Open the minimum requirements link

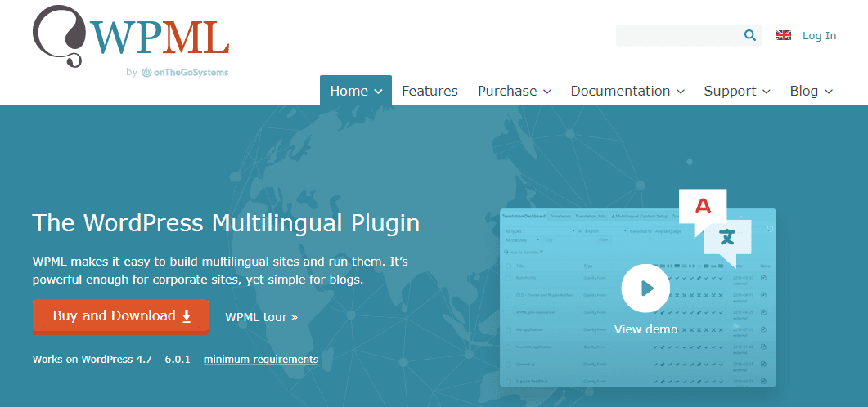pos(261,360)
